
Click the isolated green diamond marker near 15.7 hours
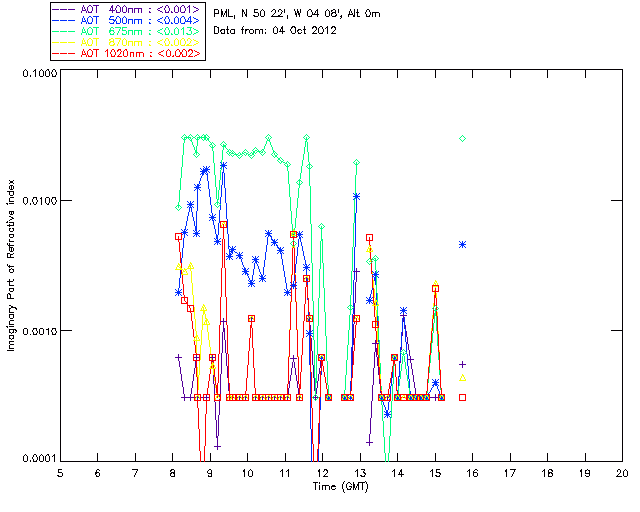click(x=462, y=138)
